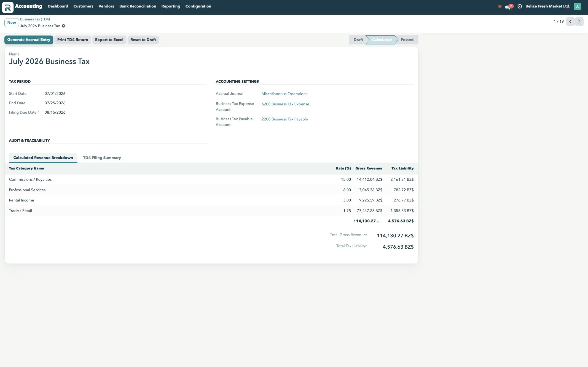
Task: Click the July 2026 Business Tax name field
Action: [x=49, y=62]
